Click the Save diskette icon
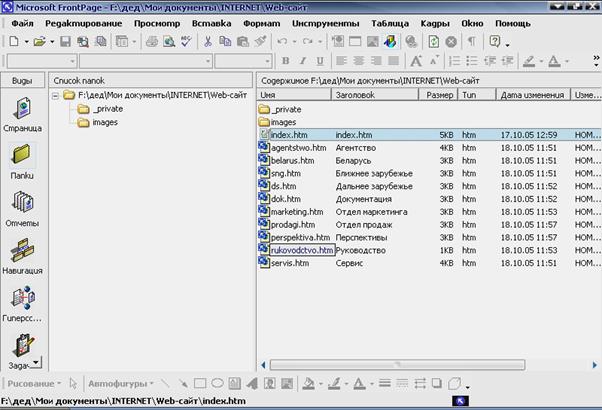The height and width of the screenshot is (410, 602). point(65,41)
